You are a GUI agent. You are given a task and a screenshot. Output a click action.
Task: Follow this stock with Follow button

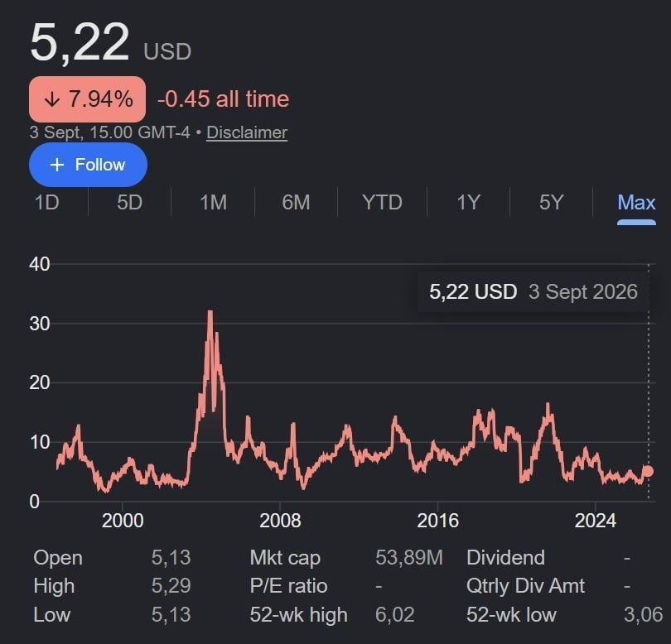click(x=88, y=165)
